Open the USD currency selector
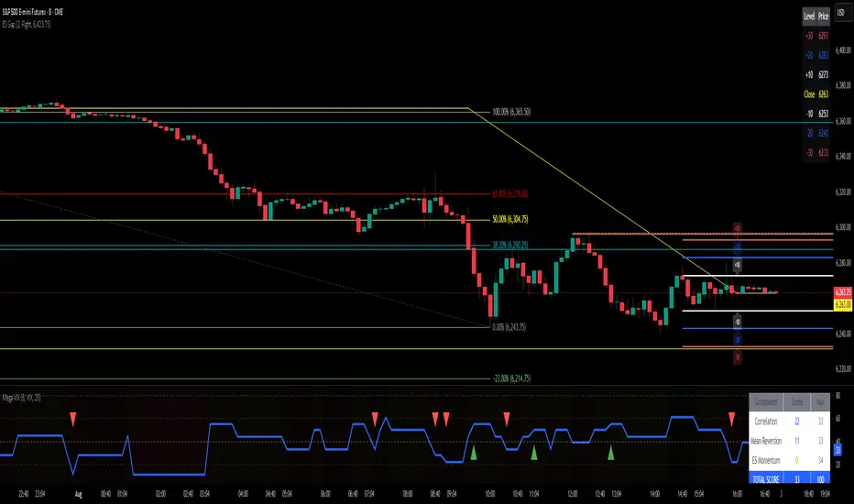 [841, 13]
